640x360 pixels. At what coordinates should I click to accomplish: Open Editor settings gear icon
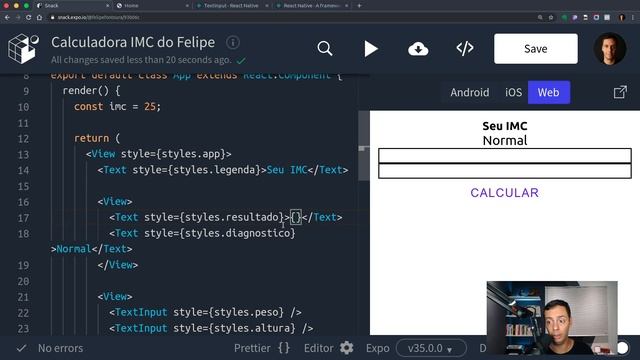[347, 348]
